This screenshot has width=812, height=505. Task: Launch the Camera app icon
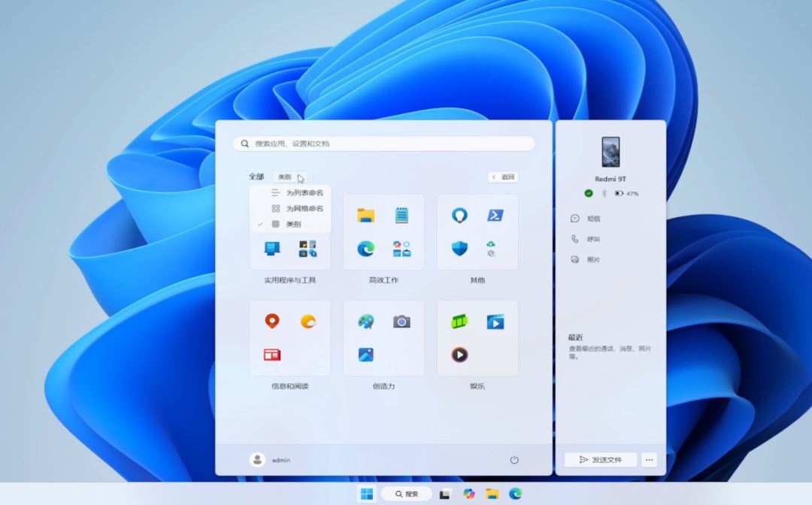click(402, 322)
